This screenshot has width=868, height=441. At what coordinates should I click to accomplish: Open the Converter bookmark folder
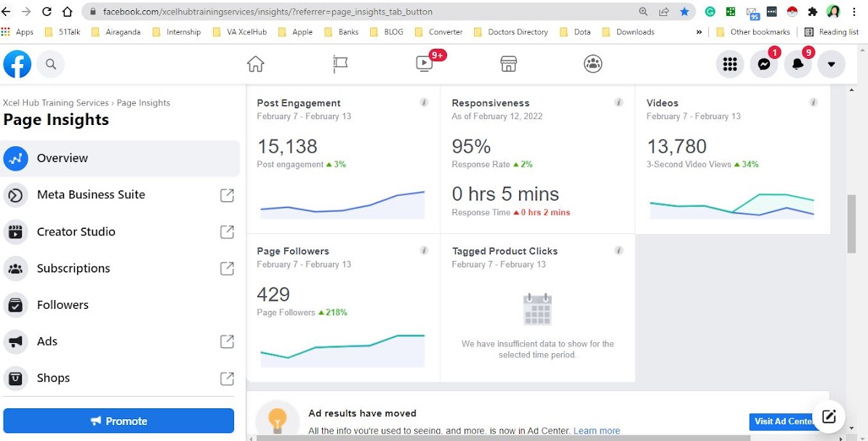pyautogui.click(x=438, y=32)
